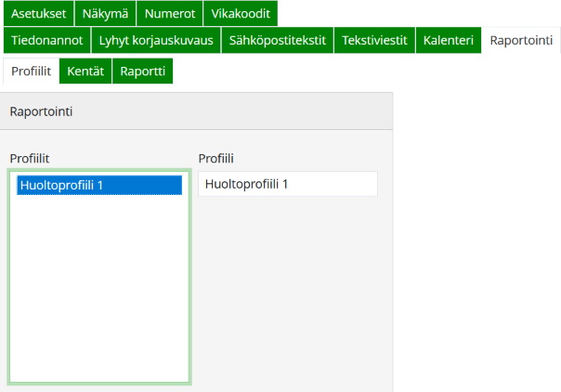This screenshot has height=392, width=561.
Task: Go to the Tiedonannot tab
Action: click(47, 40)
